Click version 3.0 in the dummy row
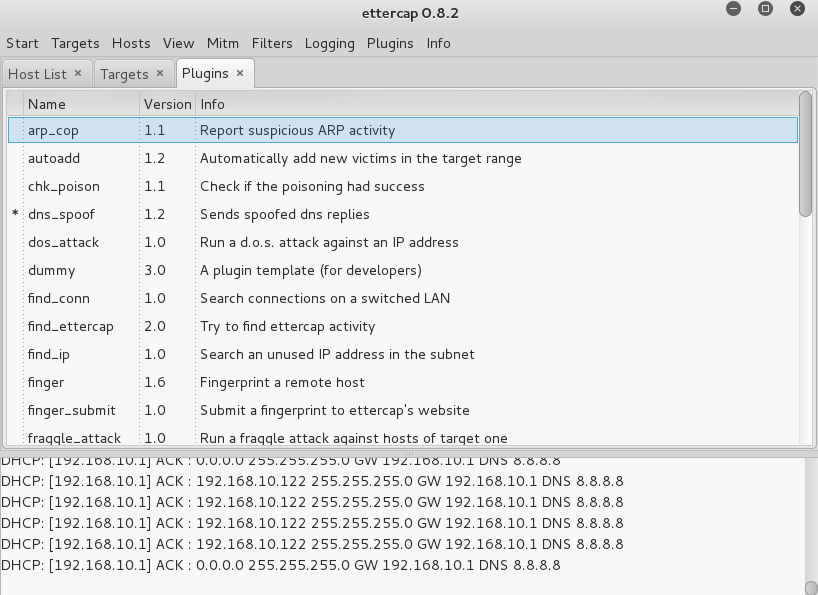The height and width of the screenshot is (595, 818). point(155,271)
